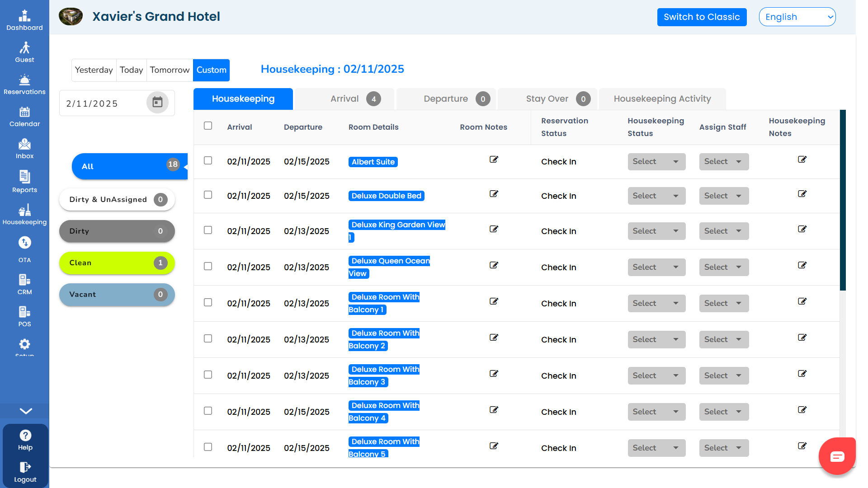The width and height of the screenshot is (868, 488).
Task: Click the table vertical scrollbar
Action: 843,200
